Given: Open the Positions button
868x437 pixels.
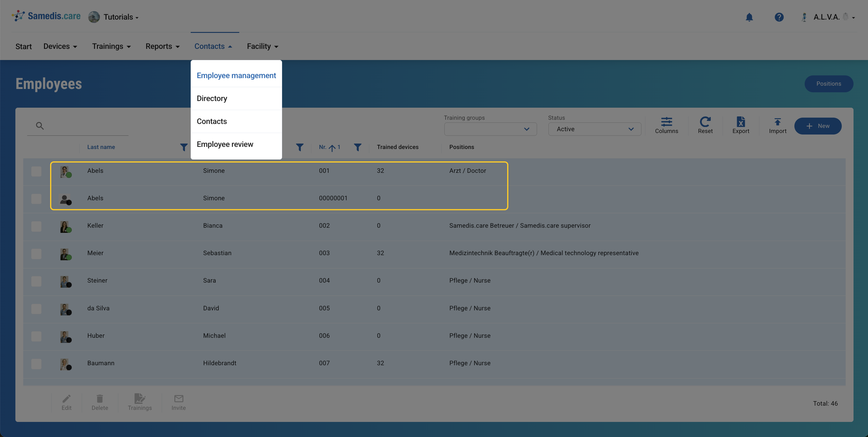Looking at the screenshot, I should [828, 84].
